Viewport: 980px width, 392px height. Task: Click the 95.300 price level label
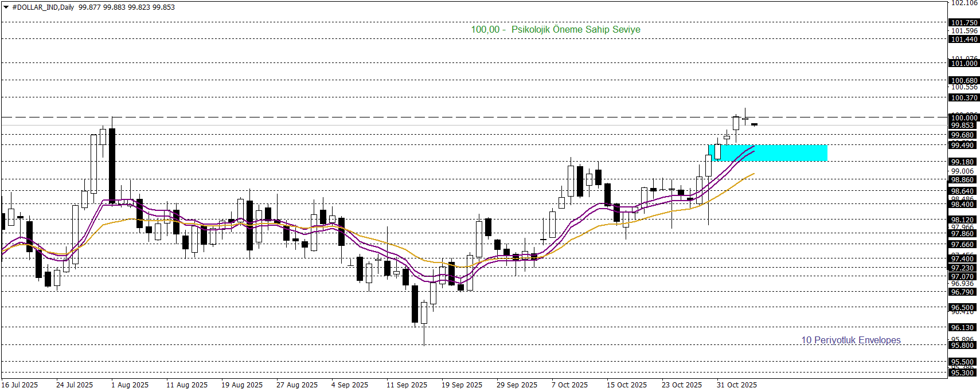coord(963,373)
